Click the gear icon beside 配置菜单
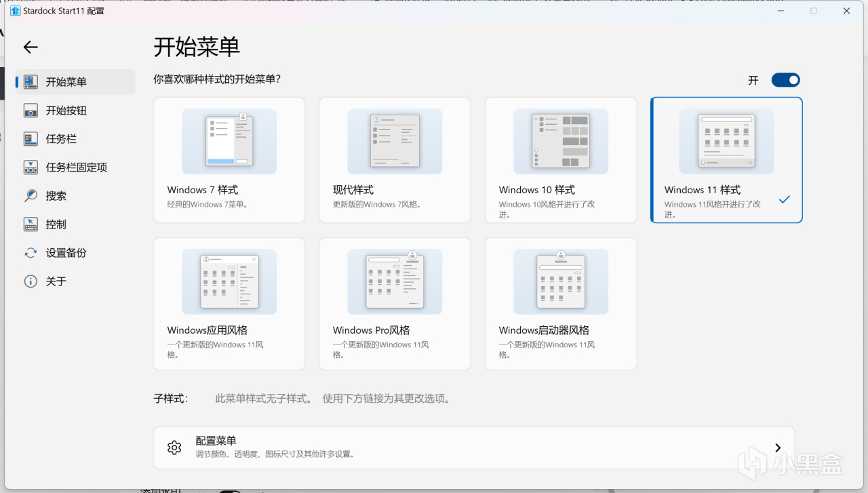The image size is (868, 493). click(174, 448)
